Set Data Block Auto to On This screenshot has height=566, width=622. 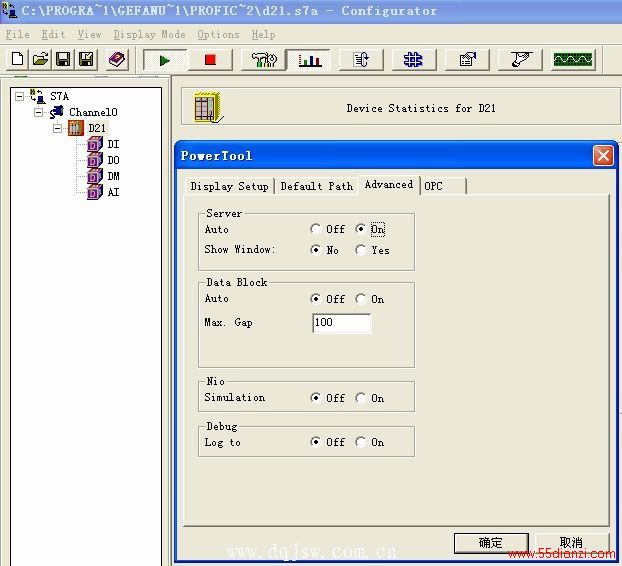360,299
